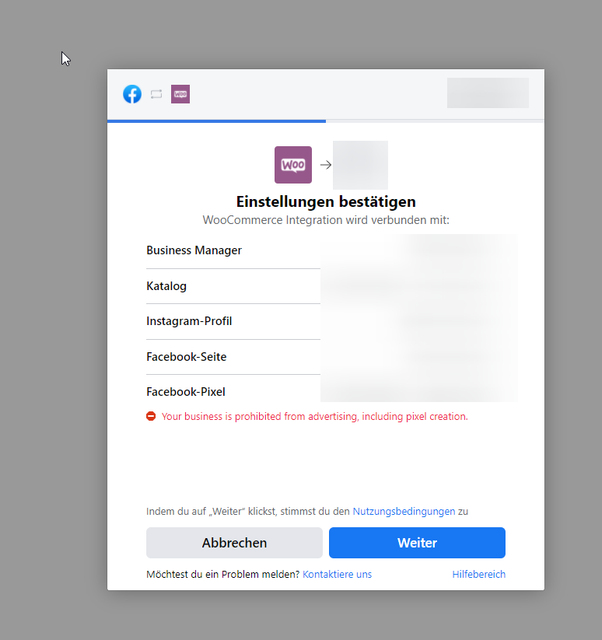
Task: Click the setup progress bar
Action: (x=326, y=121)
